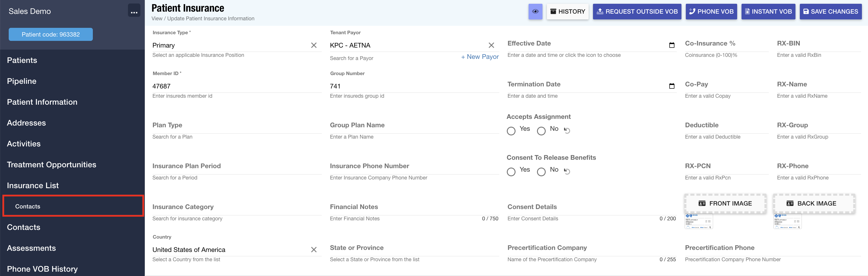The image size is (868, 276).
Task: Select Yes for Consent To Release Benefits
Action: coord(511,172)
